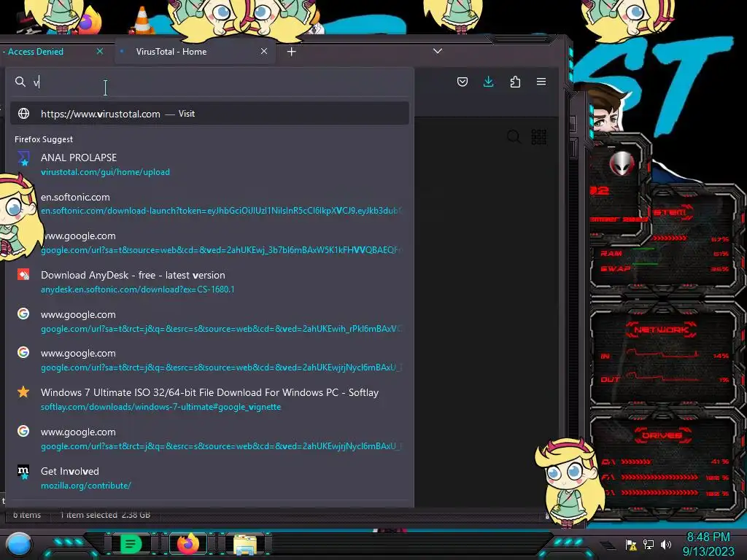Click the Mozilla 'm' favicon for Get Involved
Screen dimensions: 747x560
23,472
